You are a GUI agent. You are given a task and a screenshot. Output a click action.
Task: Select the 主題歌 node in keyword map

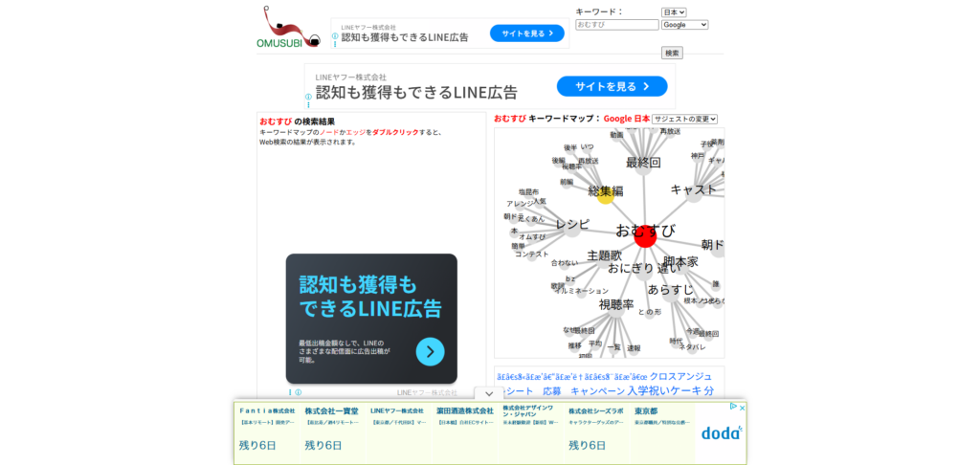(x=605, y=255)
